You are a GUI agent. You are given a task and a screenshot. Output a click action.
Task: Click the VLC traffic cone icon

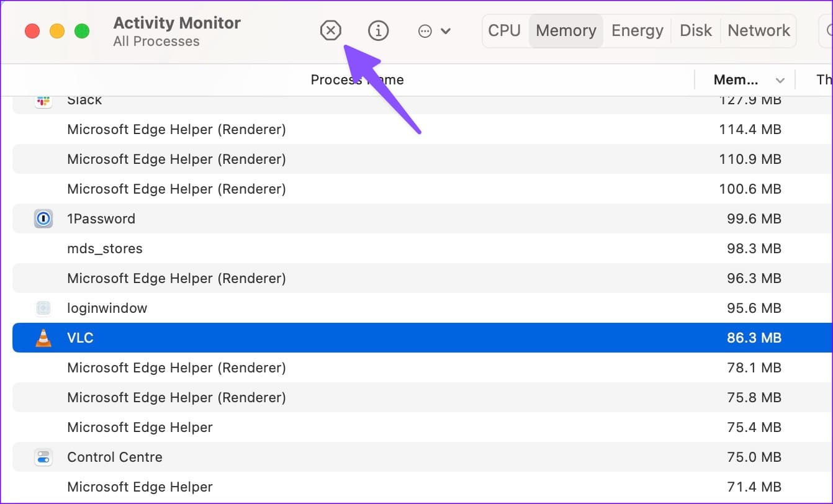[43, 338]
